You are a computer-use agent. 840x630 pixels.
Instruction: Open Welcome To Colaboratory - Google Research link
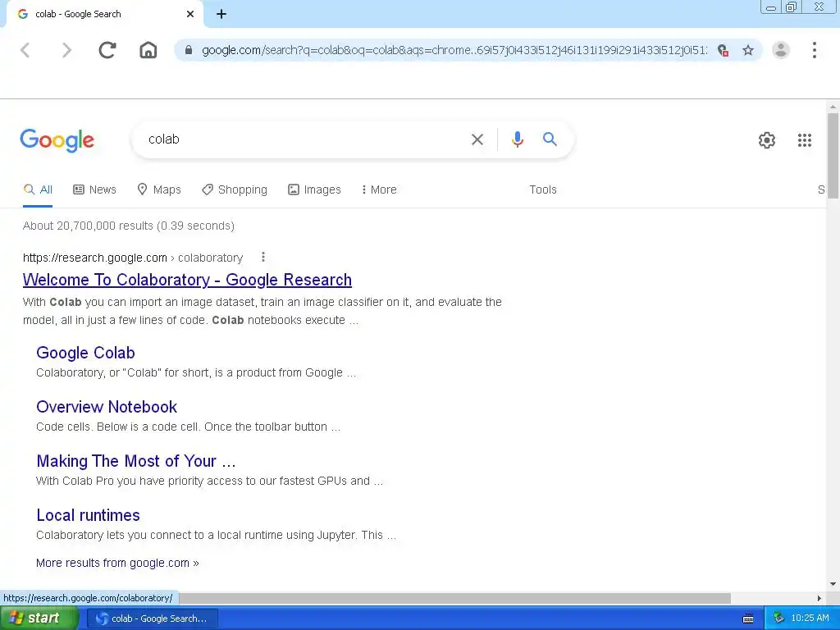click(x=187, y=280)
